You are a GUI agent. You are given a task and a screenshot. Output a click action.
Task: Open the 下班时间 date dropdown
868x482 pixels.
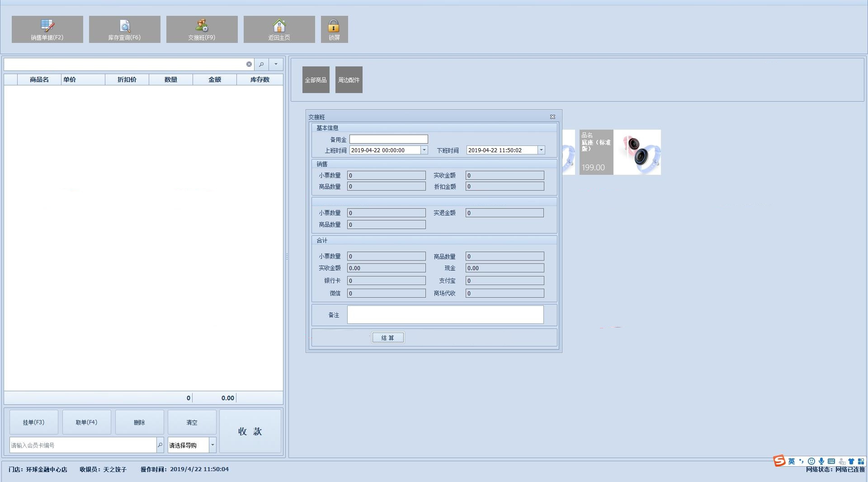(541, 150)
